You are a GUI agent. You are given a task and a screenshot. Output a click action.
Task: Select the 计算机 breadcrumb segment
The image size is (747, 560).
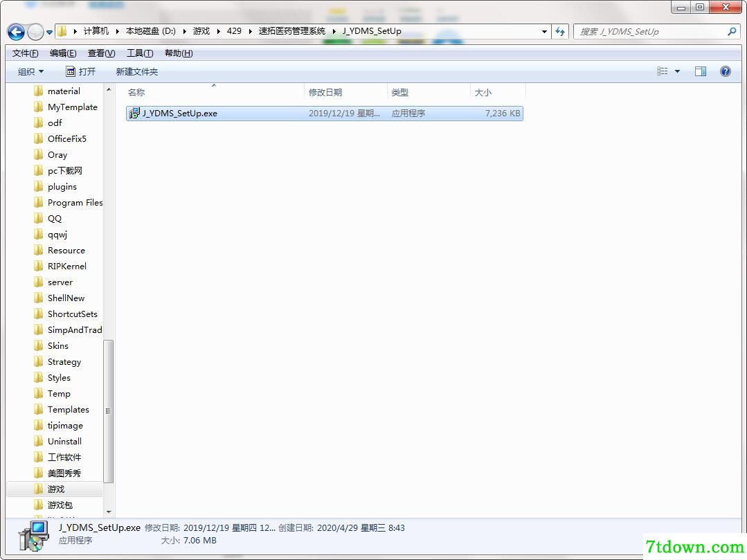[x=96, y=31]
